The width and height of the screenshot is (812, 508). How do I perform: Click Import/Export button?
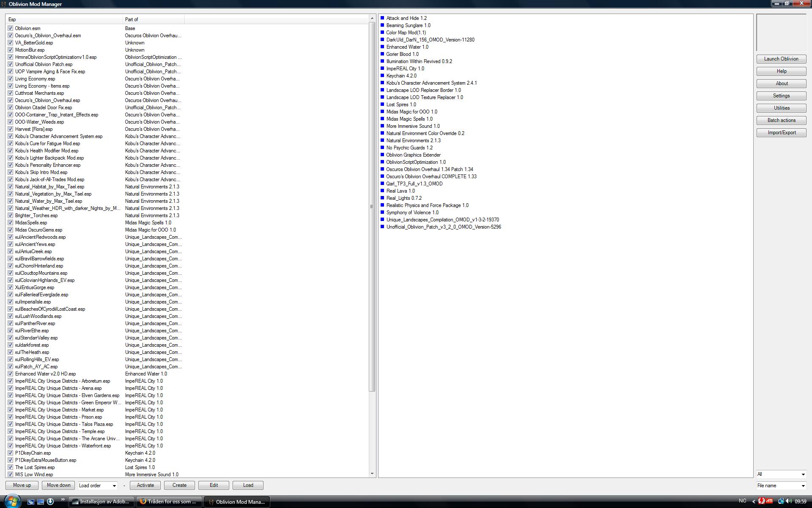point(781,133)
